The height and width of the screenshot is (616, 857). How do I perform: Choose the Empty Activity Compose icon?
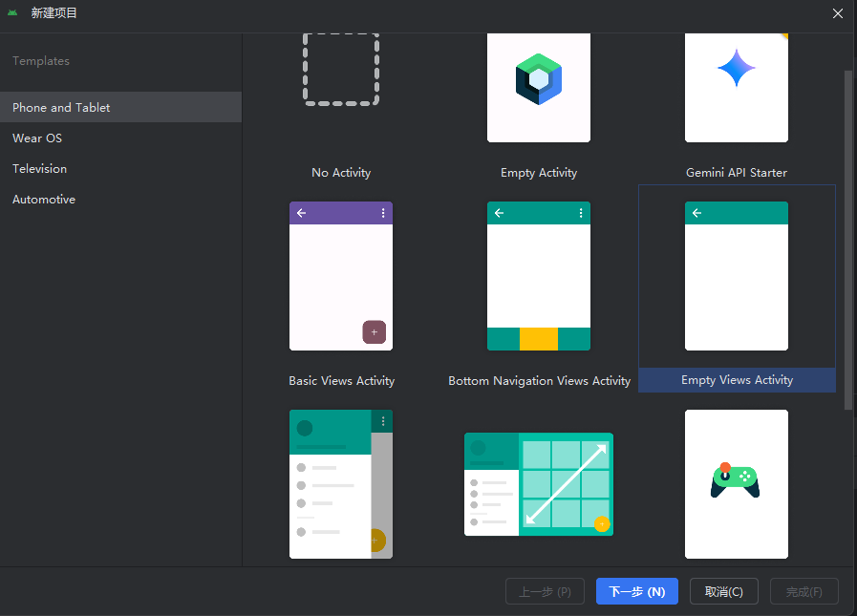538,79
